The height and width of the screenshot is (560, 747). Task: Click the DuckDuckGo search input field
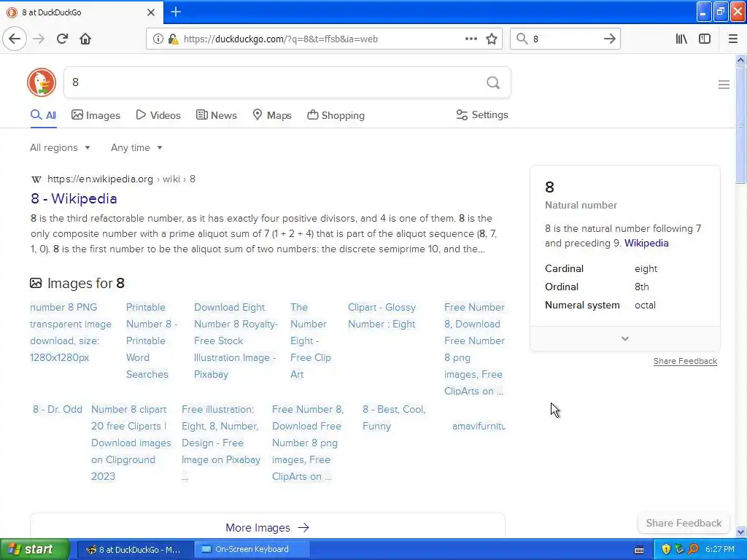click(276, 82)
